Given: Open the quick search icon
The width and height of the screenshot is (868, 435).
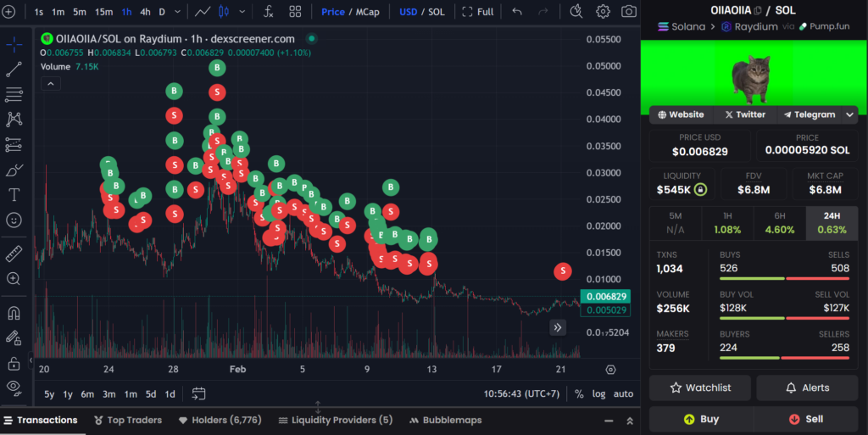Looking at the screenshot, I should (576, 12).
